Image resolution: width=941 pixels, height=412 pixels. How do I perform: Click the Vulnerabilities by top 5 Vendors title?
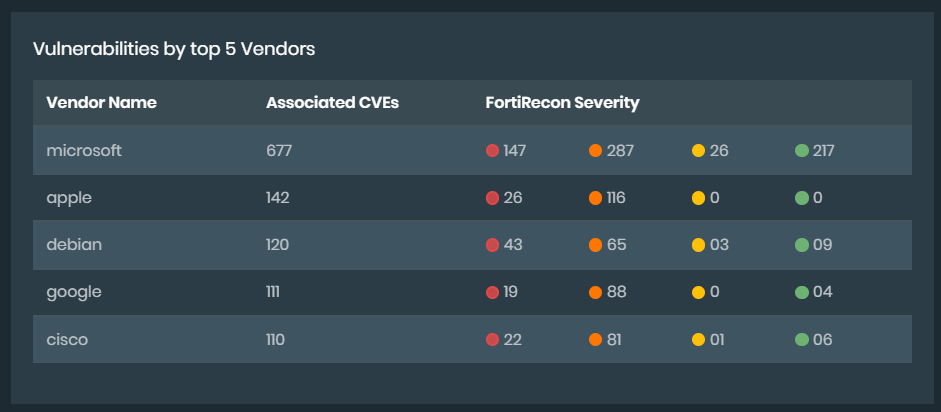pyautogui.click(x=174, y=48)
